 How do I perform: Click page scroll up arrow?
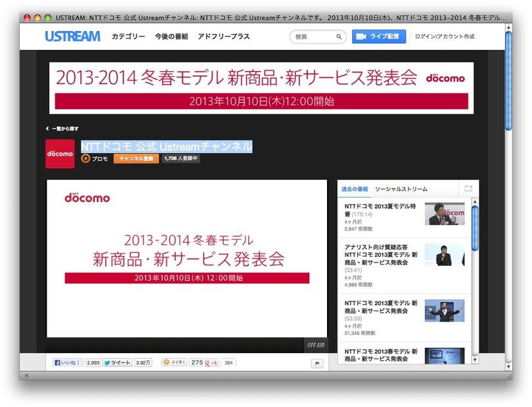(508, 27)
